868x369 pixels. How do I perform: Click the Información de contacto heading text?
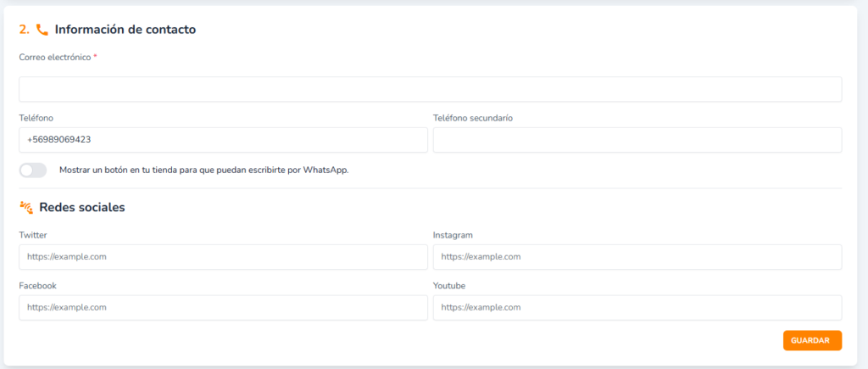pyautogui.click(x=125, y=30)
